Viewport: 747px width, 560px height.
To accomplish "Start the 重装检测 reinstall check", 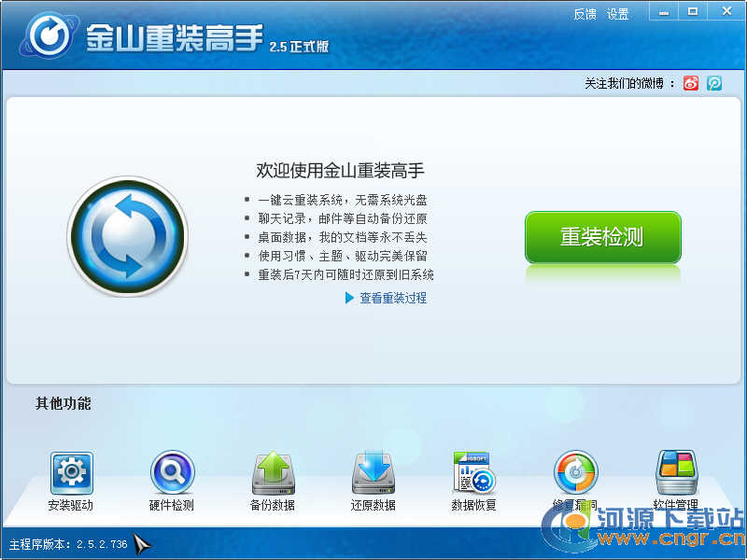I will [x=602, y=237].
